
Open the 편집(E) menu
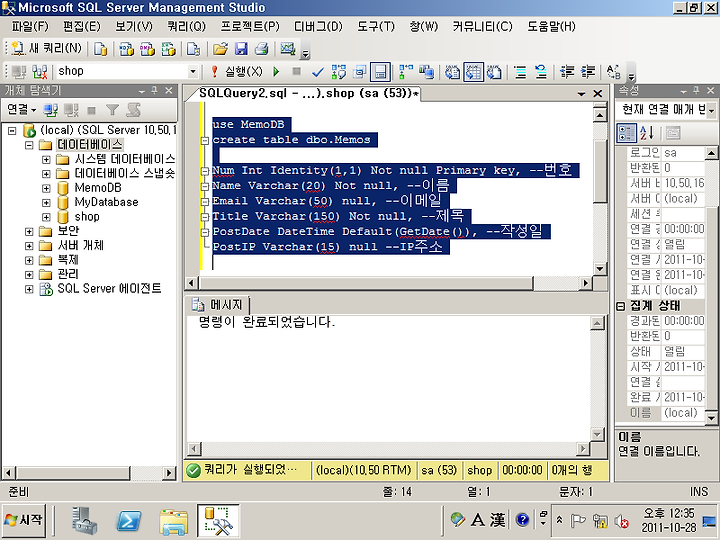tap(82, 27)
